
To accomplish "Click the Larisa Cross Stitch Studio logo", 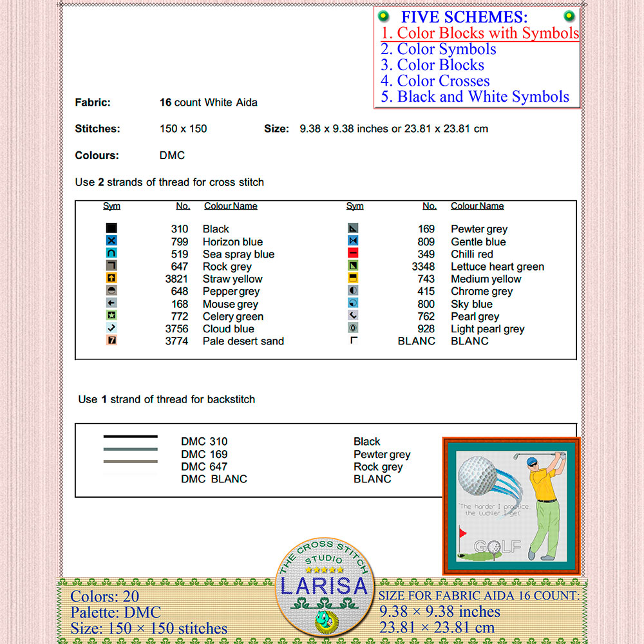I will [x=324, y=587].
